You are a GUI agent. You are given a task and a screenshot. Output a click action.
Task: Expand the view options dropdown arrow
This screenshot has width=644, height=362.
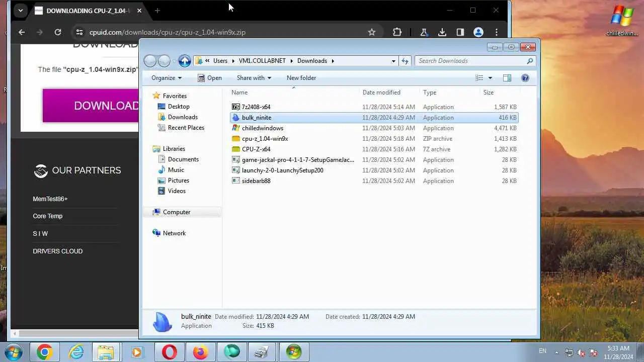point(490,78)
